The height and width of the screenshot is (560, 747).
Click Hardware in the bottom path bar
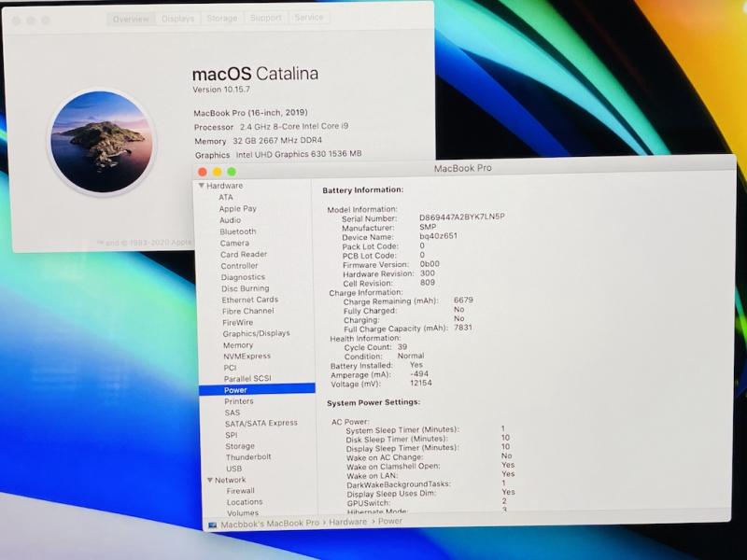click(347, 522)
